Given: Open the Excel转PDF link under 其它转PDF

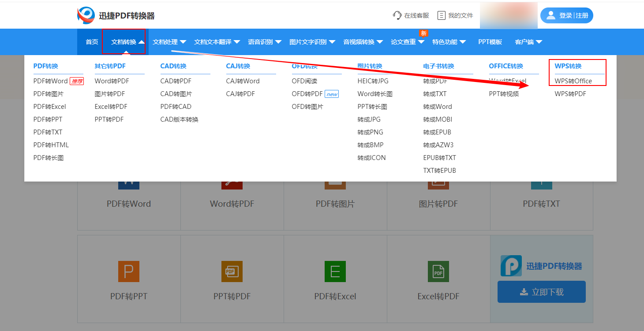Looking at the screenshot, I should coord(111,107).
